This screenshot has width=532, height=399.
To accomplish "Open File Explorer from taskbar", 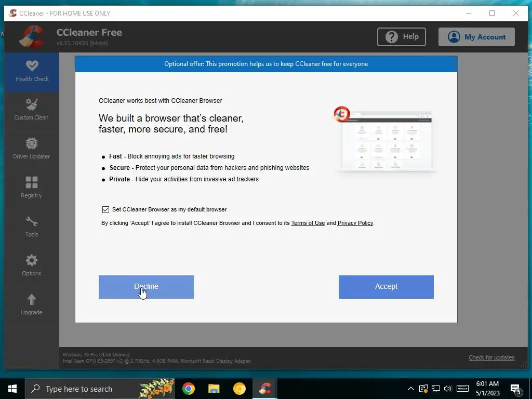I will 214,389.
